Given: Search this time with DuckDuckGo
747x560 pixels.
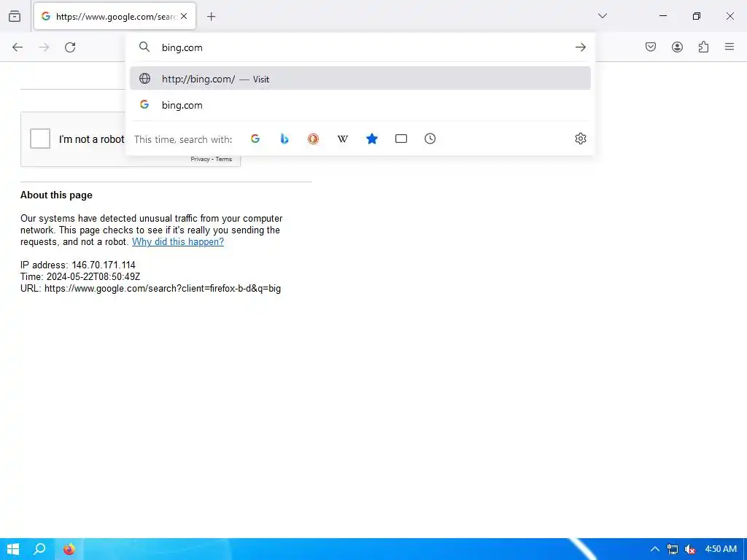Looking at the screenshot, I should pos(313,139).
